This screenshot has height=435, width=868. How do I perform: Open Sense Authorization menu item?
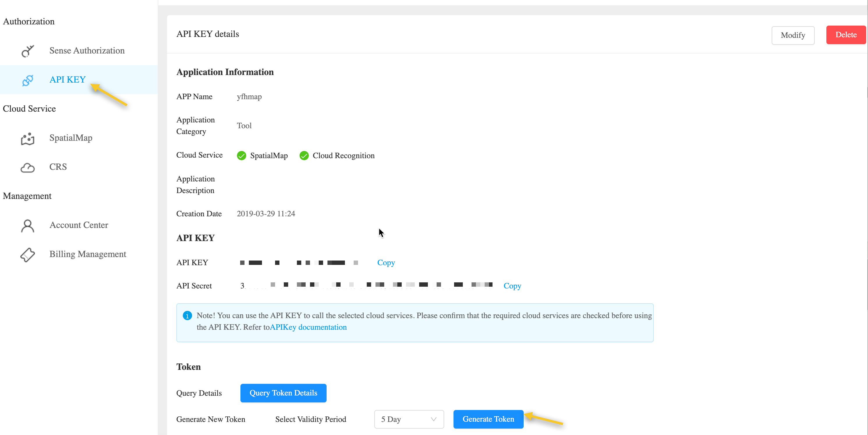click(x=87, y=51)
